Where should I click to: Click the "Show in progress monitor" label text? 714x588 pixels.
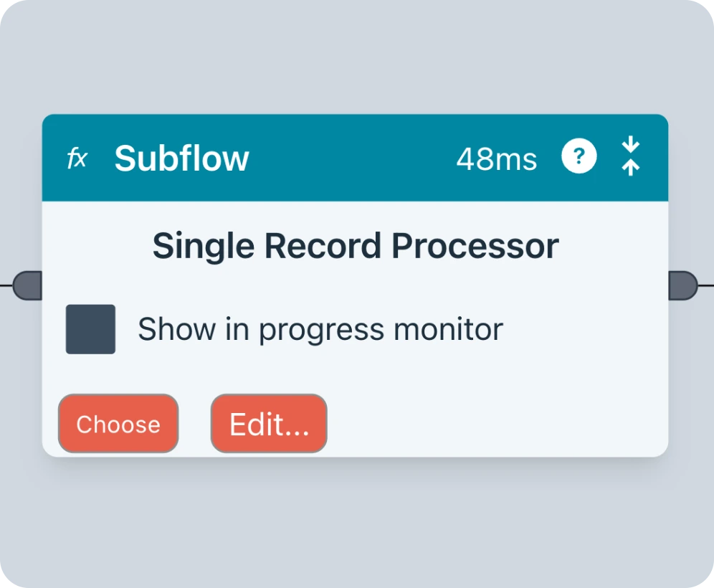point(320,329)
